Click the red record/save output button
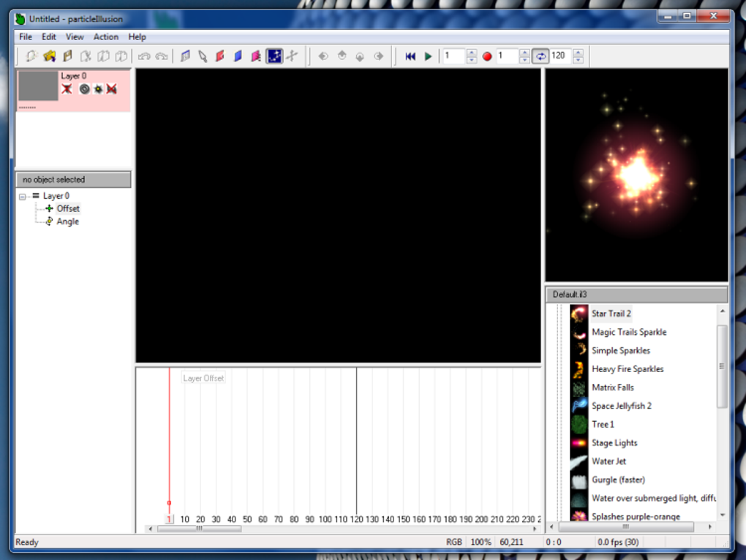 (x=486, y=56)
